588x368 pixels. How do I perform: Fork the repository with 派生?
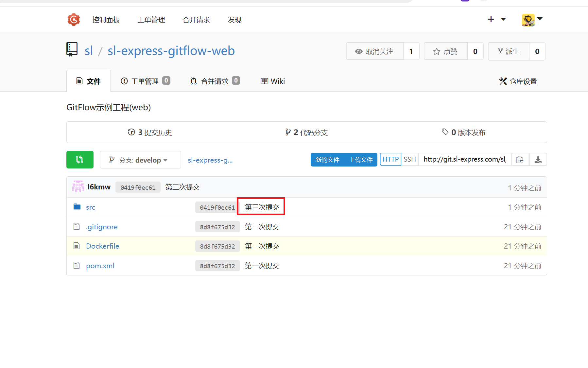[509, 51]
